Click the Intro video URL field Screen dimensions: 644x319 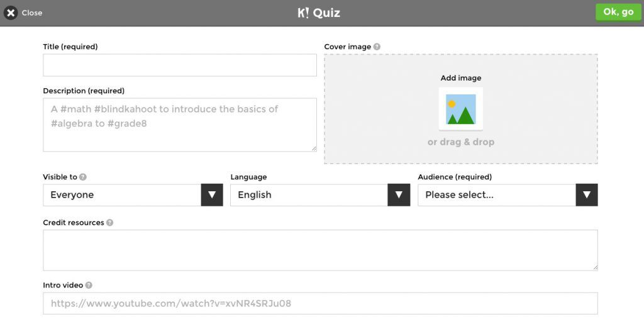(320, 303)
